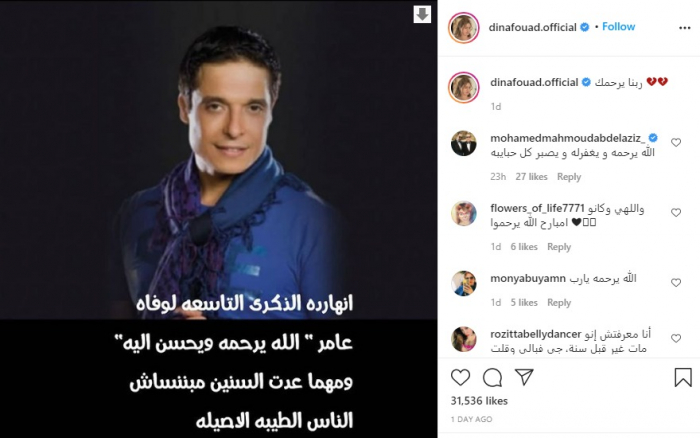Open the three-dots more options menu
The width and height of the screenshot is (700, 438).
[684, 28]
